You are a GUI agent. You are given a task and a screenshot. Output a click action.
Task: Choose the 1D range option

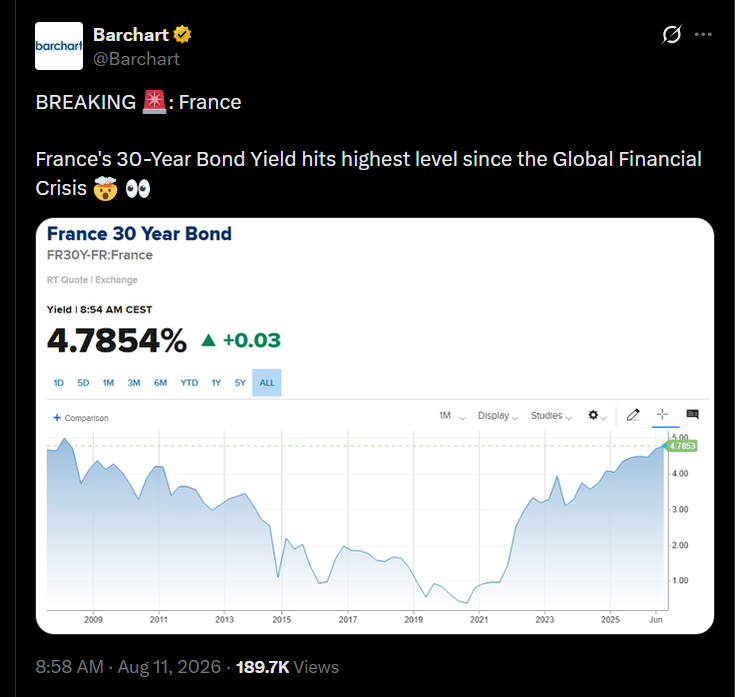tap(59, 382)
